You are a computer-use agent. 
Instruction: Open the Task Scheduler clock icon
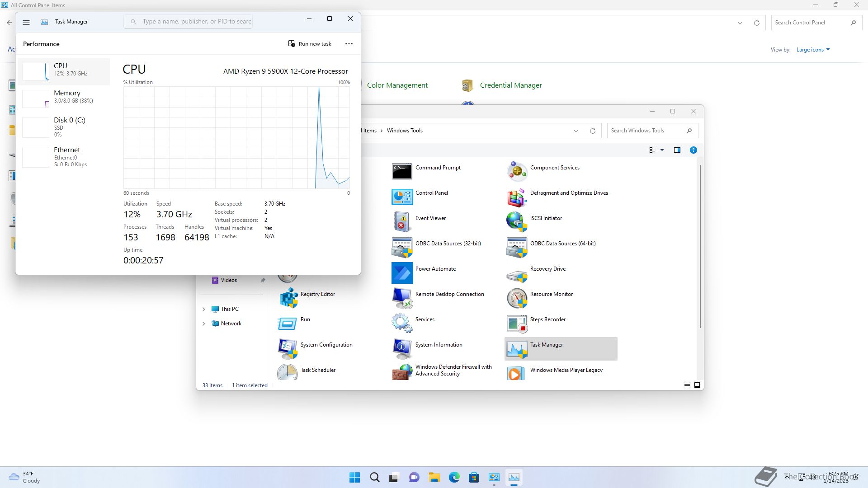click(x=287, y=372)
